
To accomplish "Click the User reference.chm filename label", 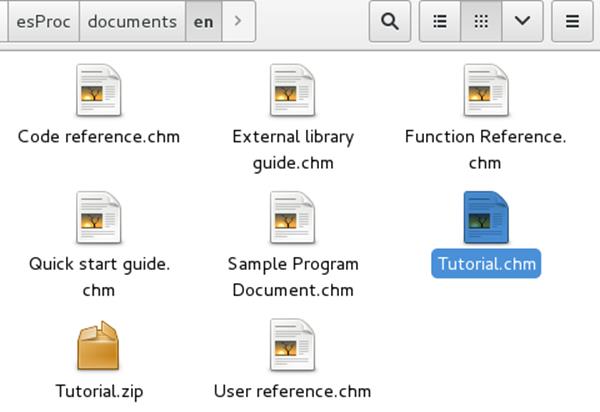I will tap(292, 391).
